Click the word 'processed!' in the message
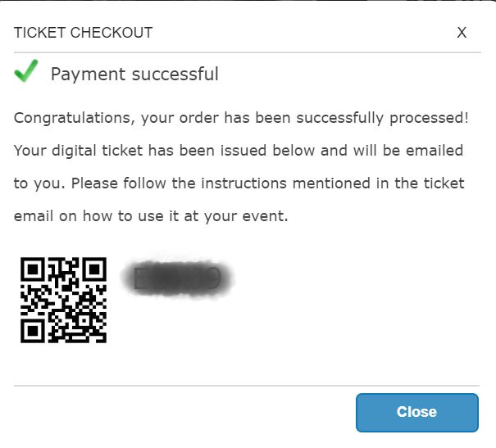 (x=429, y=119)
